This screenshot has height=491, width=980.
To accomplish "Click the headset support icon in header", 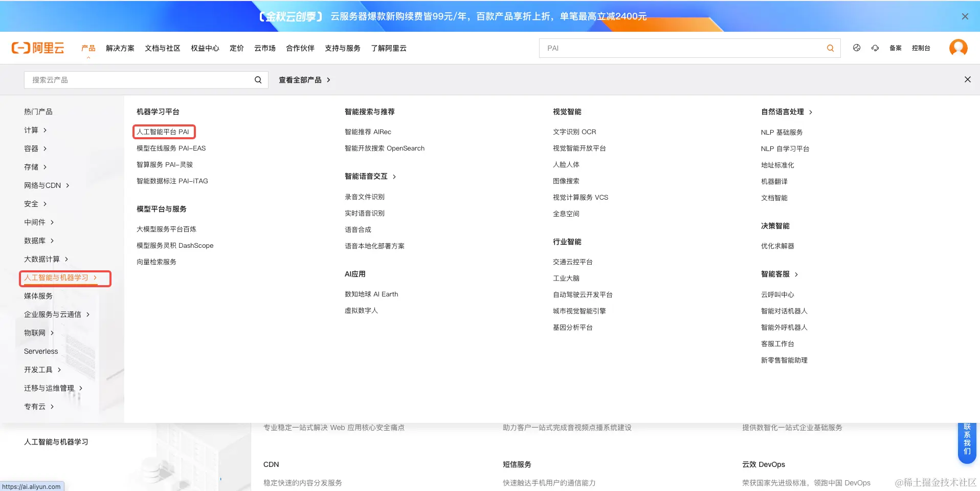I will coord(875,48).
